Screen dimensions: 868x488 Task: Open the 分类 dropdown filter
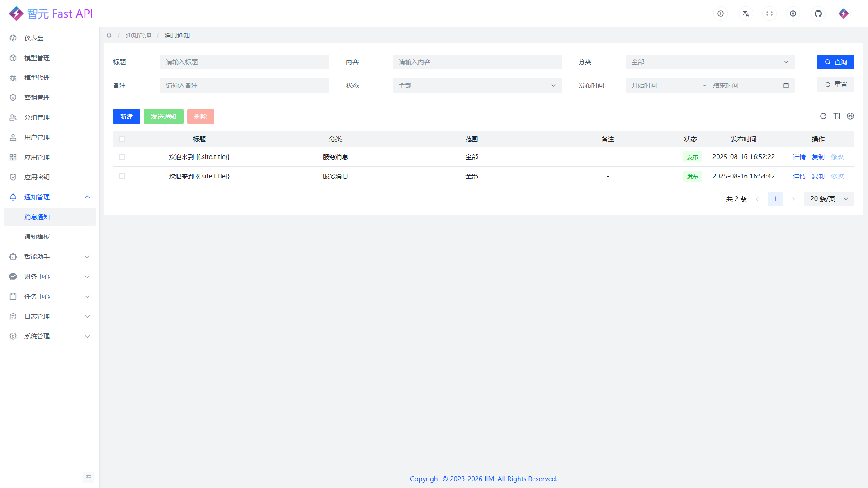click(x=710, y=62)
